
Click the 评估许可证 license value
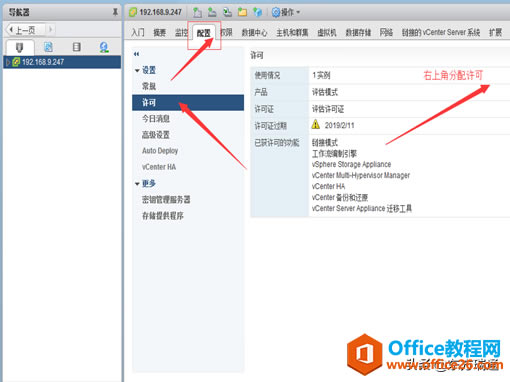point(328,109)
